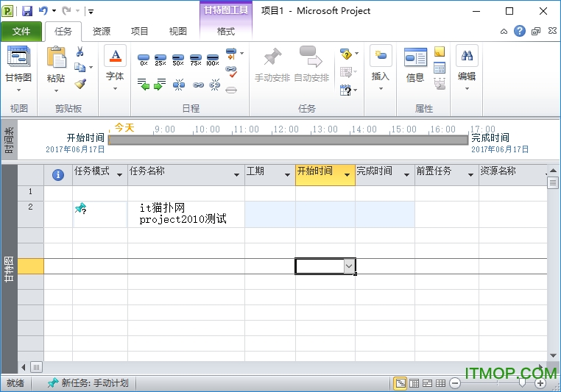
Task: Open Microsoft Project help
Action: click(520, 31)
